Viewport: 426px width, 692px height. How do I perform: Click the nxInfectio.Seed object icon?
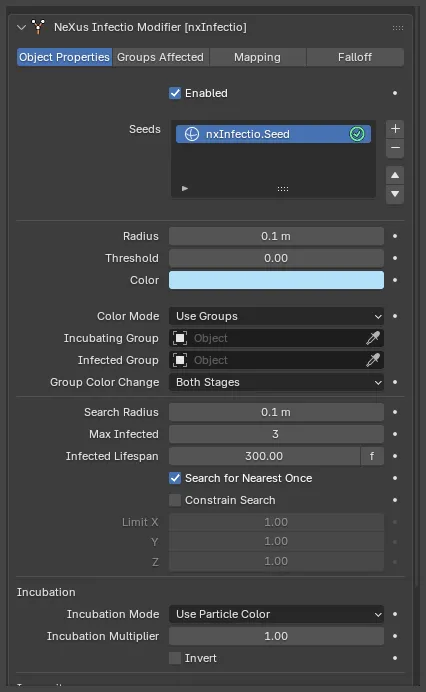[192, 134]
